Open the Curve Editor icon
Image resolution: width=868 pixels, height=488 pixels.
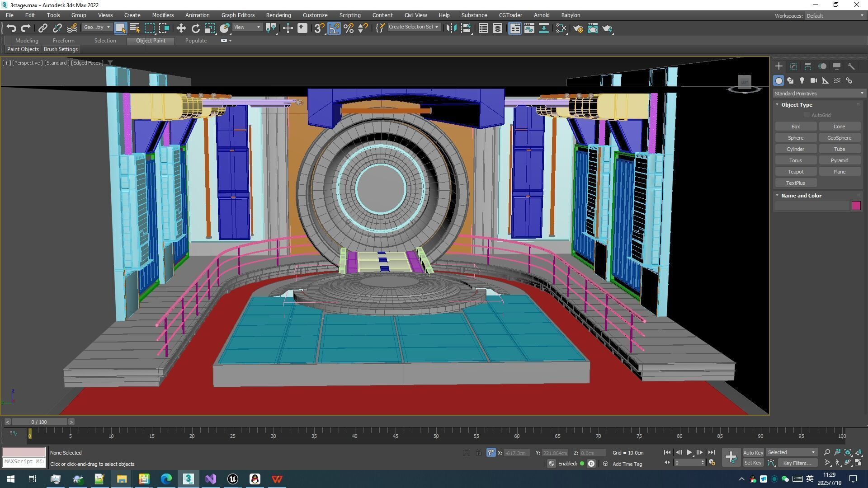[x=529, y=28]
